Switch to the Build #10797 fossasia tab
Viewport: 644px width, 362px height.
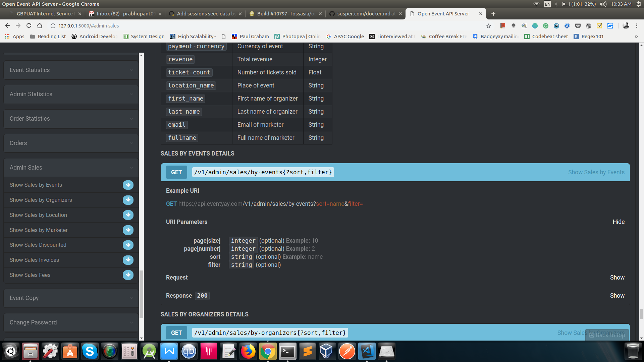pyautogui.click(x=285, y=14)
